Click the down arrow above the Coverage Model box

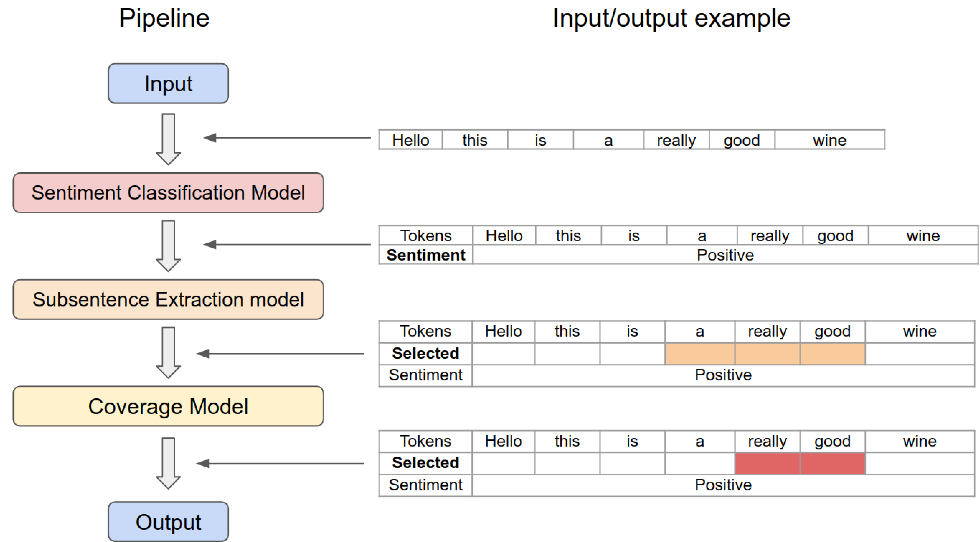coord(168,352)
